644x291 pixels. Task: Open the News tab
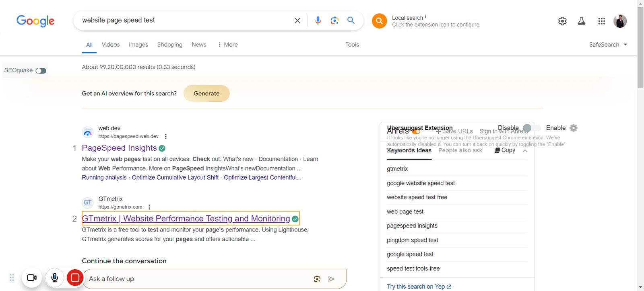click(x=199, y=45)
